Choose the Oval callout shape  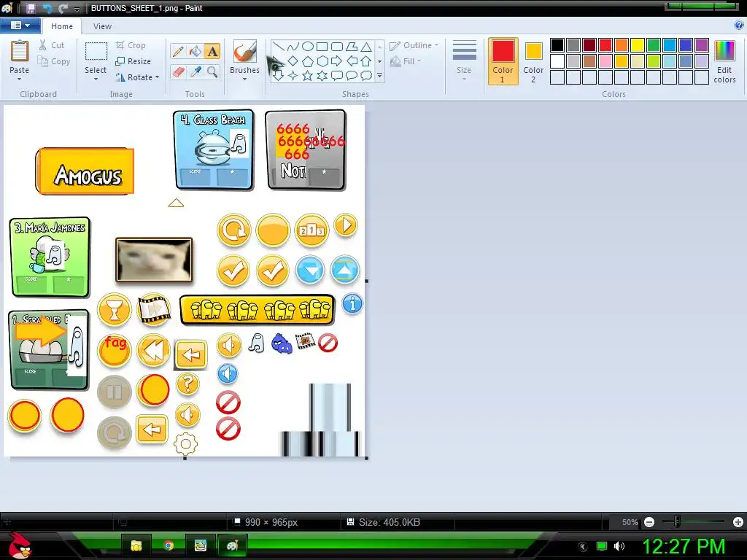tap(352, 75)
